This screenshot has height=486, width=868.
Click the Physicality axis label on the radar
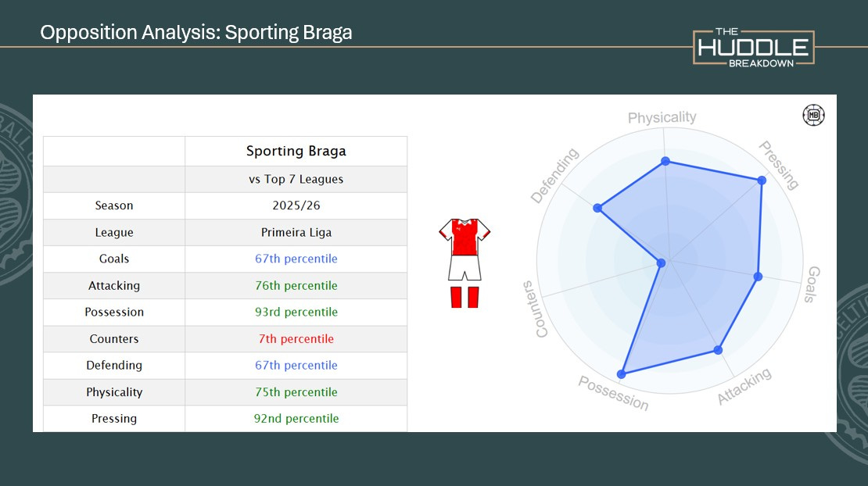click(x=662, y=118)
